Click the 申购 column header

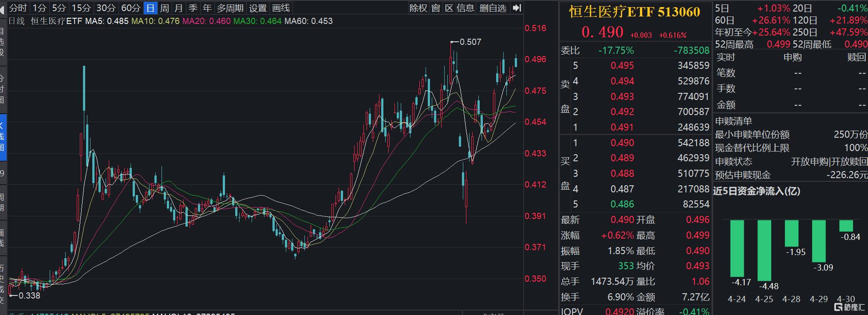coord(793,57)
